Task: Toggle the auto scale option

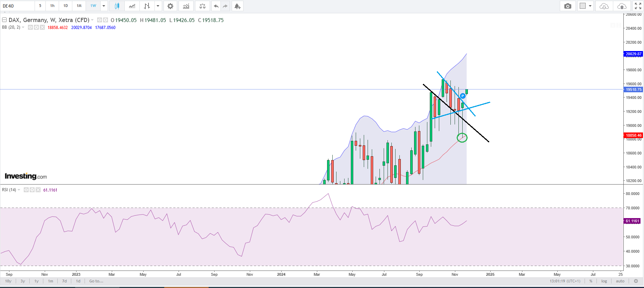Action: (x=620, y=281)
